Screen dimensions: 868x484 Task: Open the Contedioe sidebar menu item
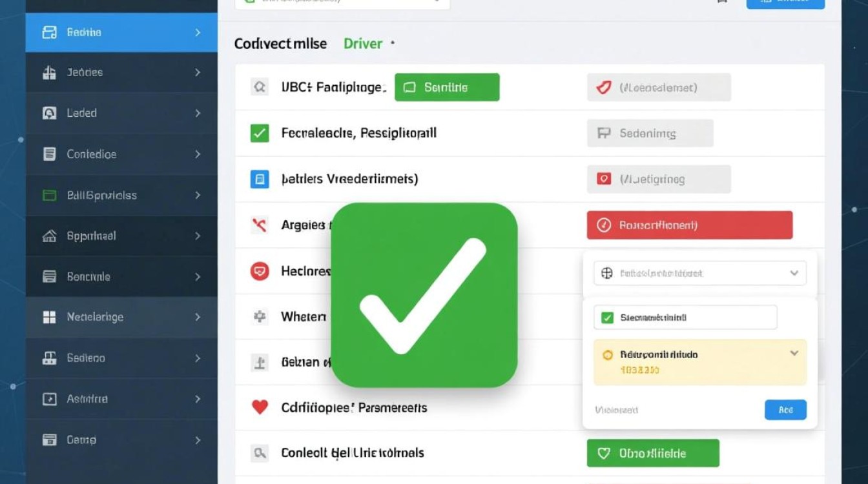click(121, 154)
